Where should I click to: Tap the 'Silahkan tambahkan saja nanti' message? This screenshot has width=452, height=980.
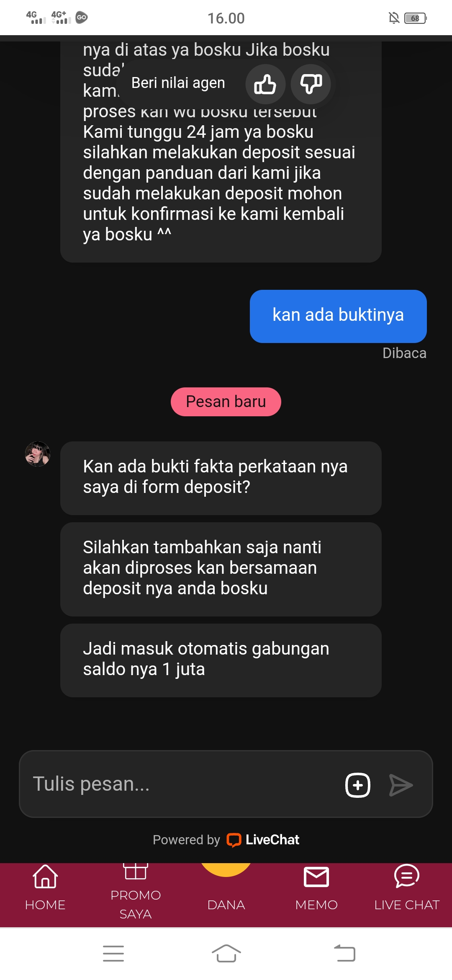221,569
